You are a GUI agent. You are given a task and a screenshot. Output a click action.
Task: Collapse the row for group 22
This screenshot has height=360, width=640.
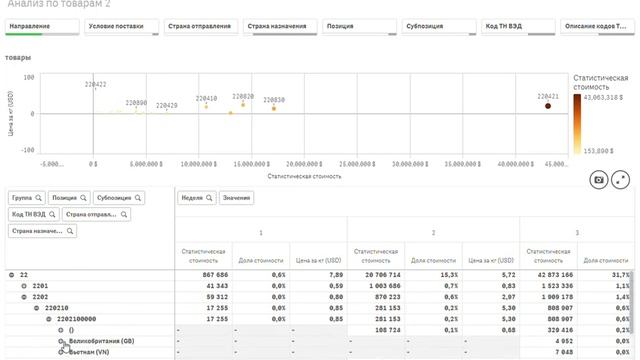click(11, 275)
